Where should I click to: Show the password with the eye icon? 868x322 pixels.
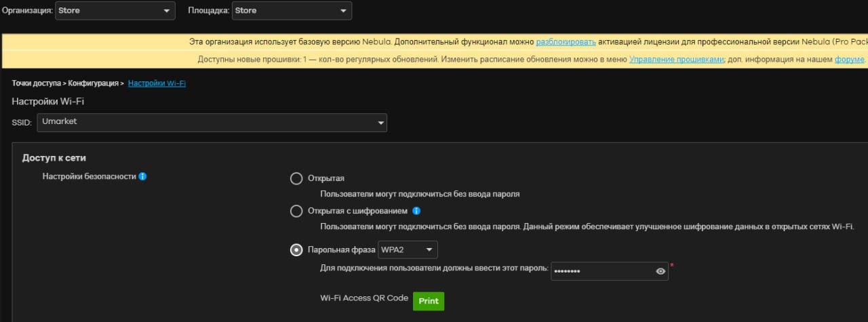pos(660,271)
